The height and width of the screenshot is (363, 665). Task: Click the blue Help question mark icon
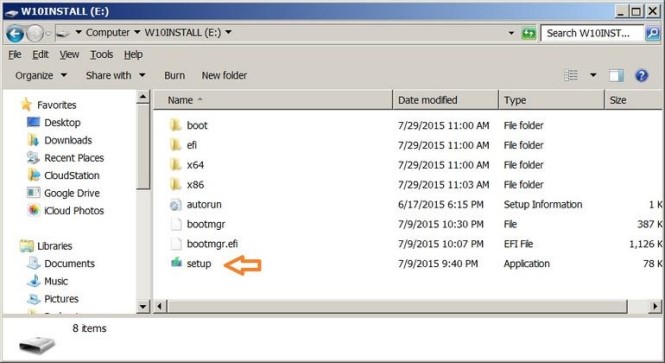641,75
